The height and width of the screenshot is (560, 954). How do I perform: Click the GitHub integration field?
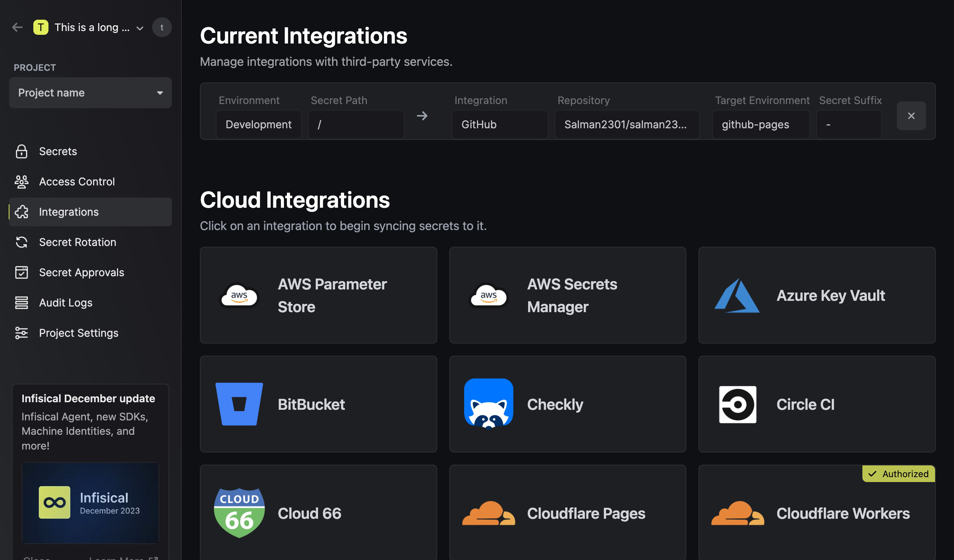[500, 124]
